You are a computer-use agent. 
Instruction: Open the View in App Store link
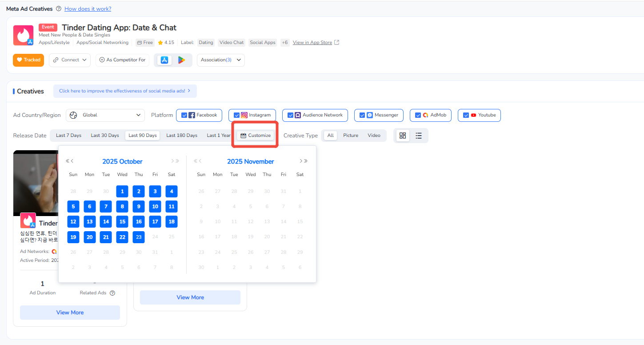[x=312, y=43]
